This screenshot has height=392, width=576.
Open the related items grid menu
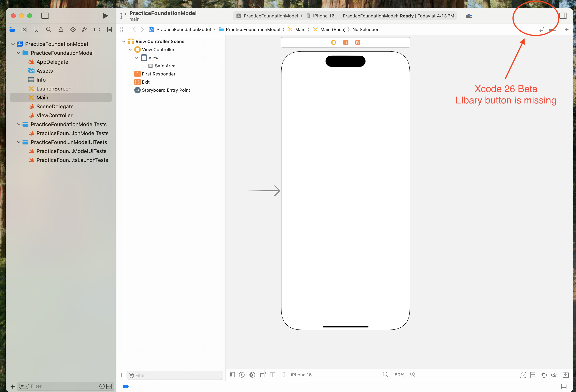(x=123, y=29)
